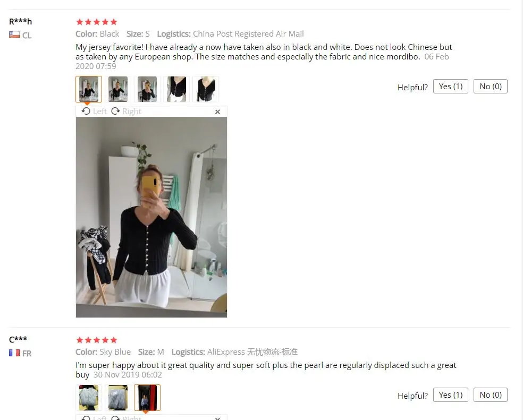523x420 pixels.
Task: Vote No (0) on C***'s review
Action: pyautogui.click(x=491, y=395)
